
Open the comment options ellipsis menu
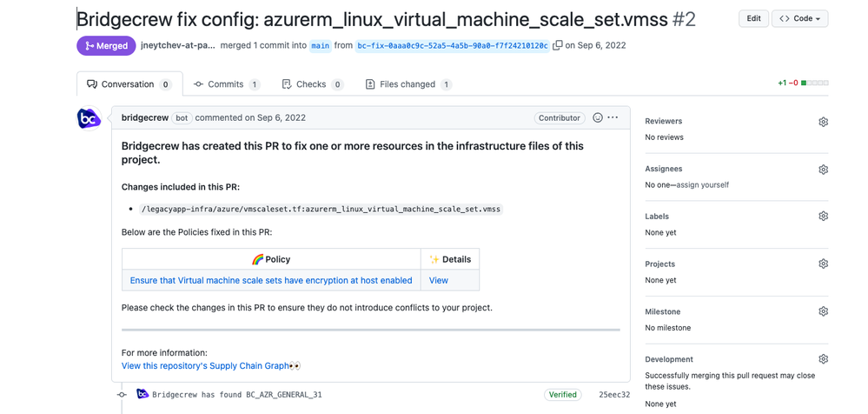pos(613,117)
